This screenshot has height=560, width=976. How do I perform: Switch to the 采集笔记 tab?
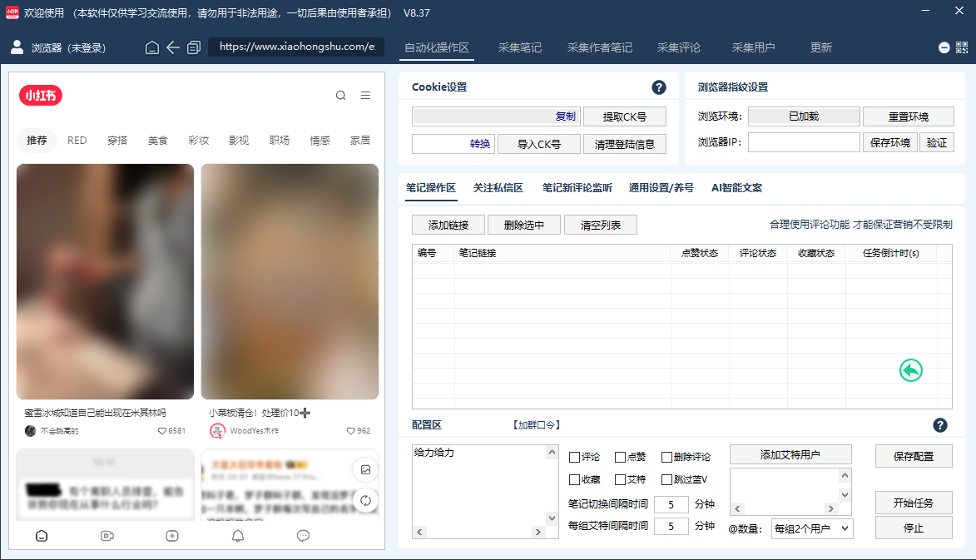[520, 48]
